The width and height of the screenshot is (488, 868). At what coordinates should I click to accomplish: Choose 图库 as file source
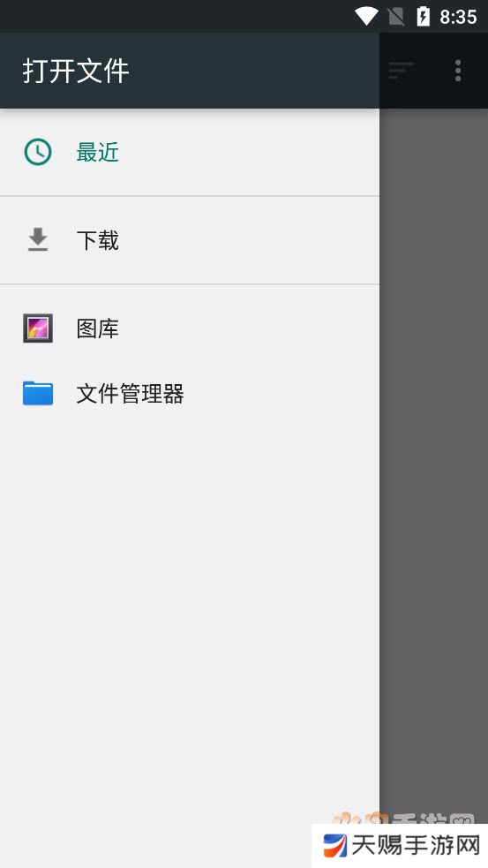click(x=189, y=328)
